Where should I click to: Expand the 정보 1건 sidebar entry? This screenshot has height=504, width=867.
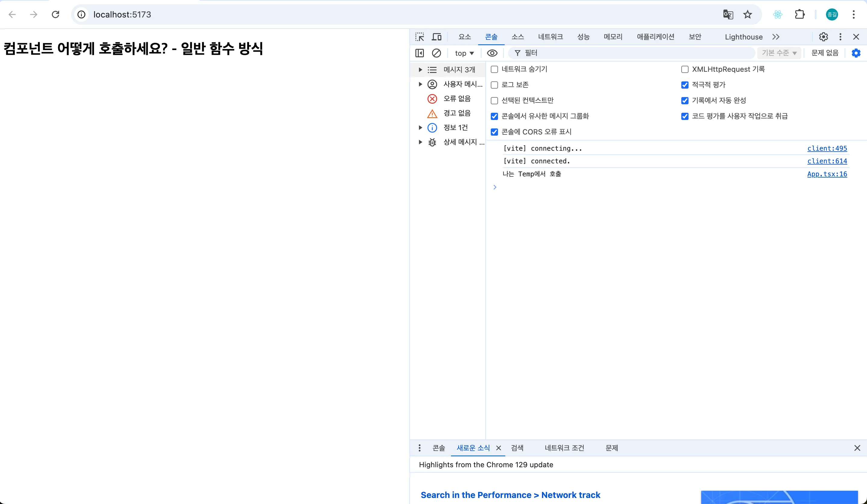420,127
